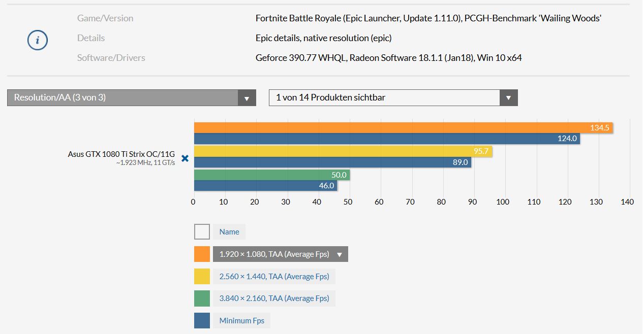Select 2.560 × 1.440, TAA (Average Fps) label

click(x=274, y=277)
